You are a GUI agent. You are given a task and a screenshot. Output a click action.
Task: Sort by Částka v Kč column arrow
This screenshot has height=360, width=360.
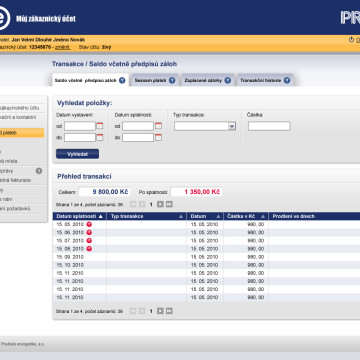pyautogui.click(x=263, y=216)
